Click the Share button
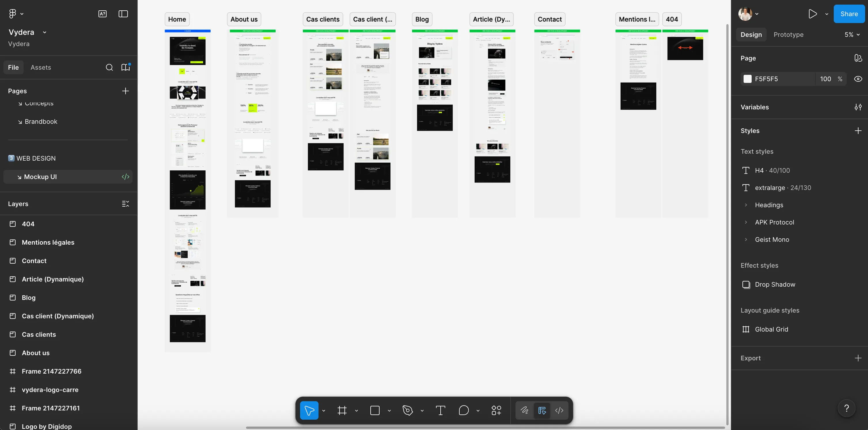Viewport: 868px width, 430px height. [849, 14]
